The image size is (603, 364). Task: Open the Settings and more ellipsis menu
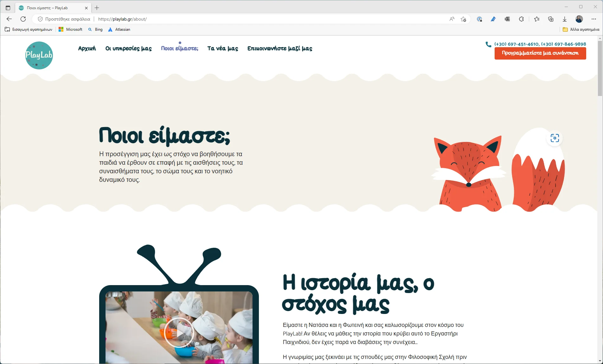594,19
